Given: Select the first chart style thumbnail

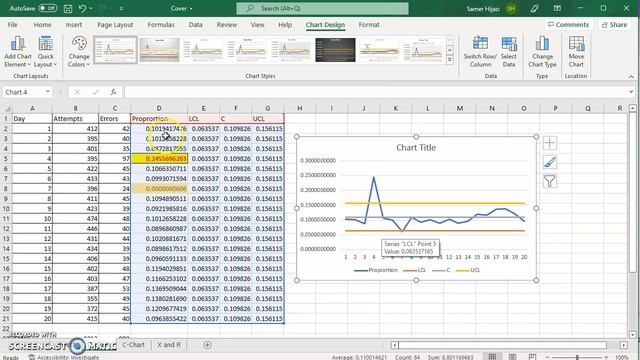Looking at the screenshot, I should pos(116,50).
